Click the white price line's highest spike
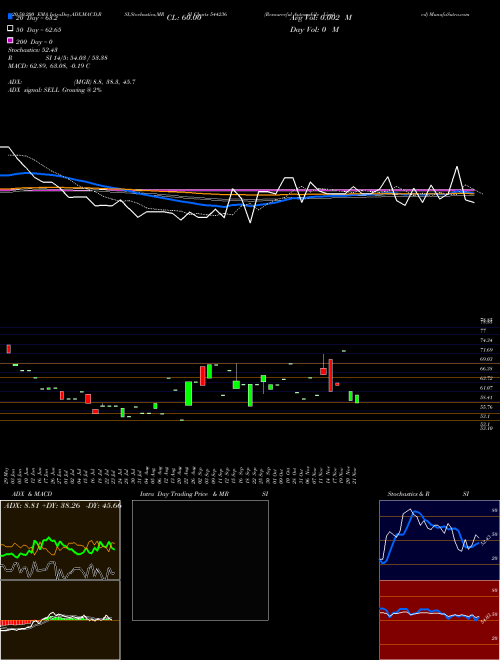Image resolution: width=500 pixels, height=660 pixels. coord(457,167)
